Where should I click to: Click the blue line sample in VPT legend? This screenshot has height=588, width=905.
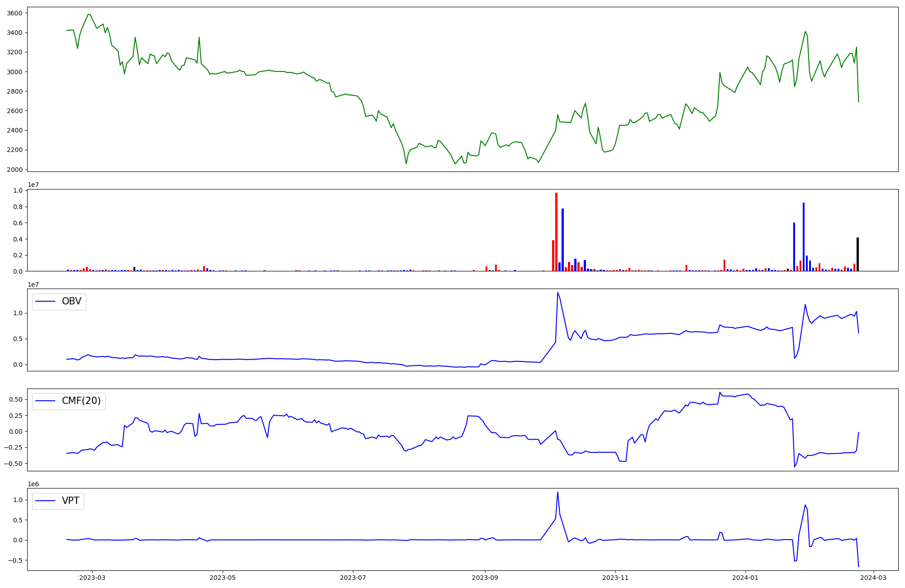click(45, 501)
